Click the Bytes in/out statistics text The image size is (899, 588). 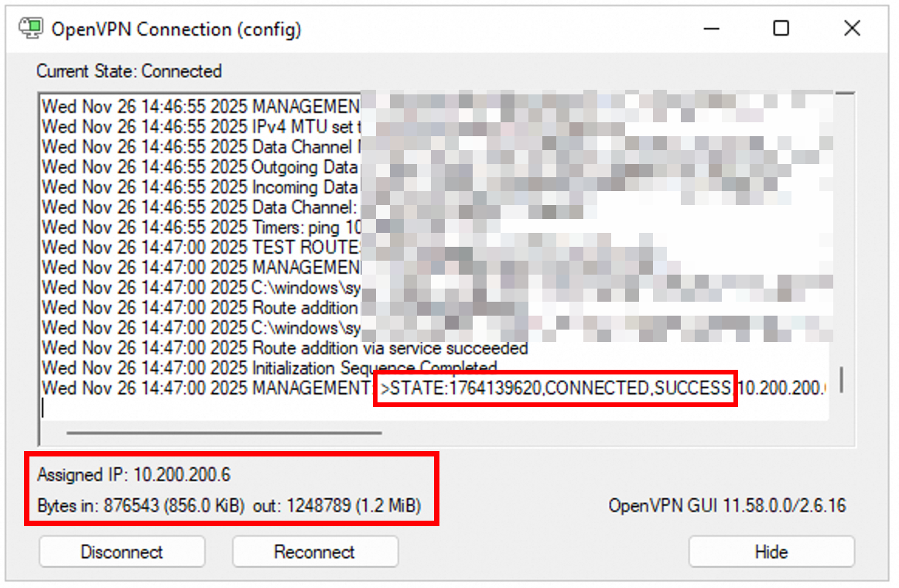[x=229, y=507]
